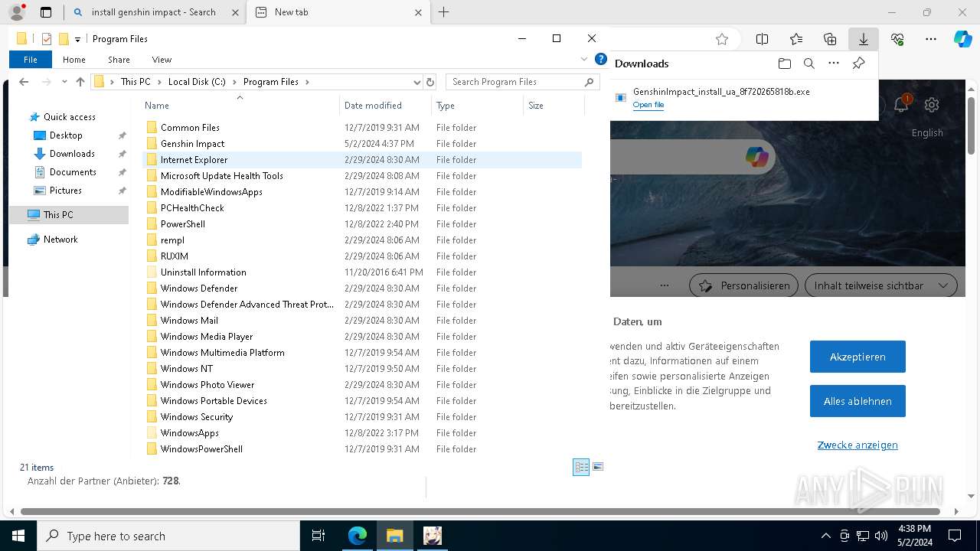Expand This PC breadcrumb chevron

pyautogui.click(x=159, y=82)
